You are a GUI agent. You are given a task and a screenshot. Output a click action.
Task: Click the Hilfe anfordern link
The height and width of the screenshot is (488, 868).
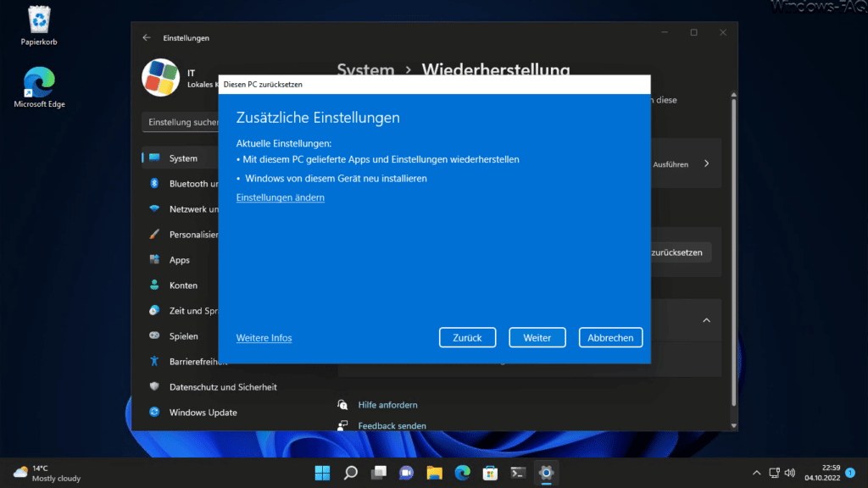pyautogui.click(x=387, y=405)
